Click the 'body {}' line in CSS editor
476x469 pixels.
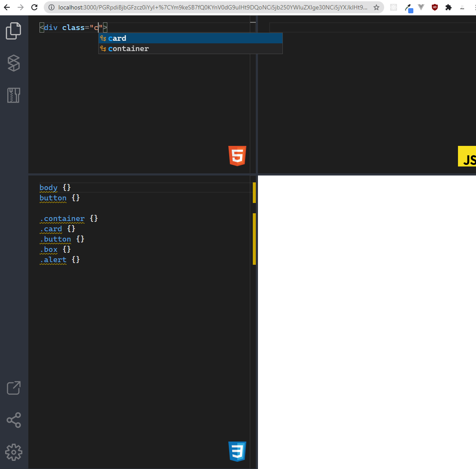(x=55, y=188)
